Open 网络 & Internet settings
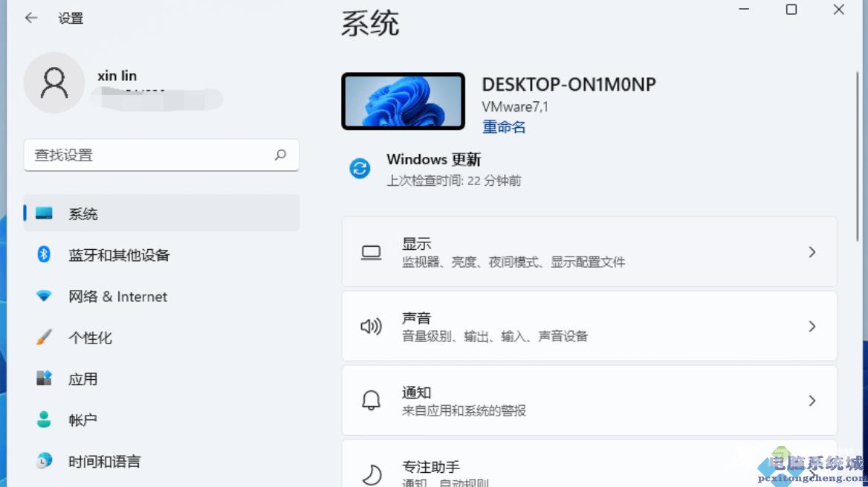Screen dimensions: 868x487 pyautogui.click(x=162, y=296)
